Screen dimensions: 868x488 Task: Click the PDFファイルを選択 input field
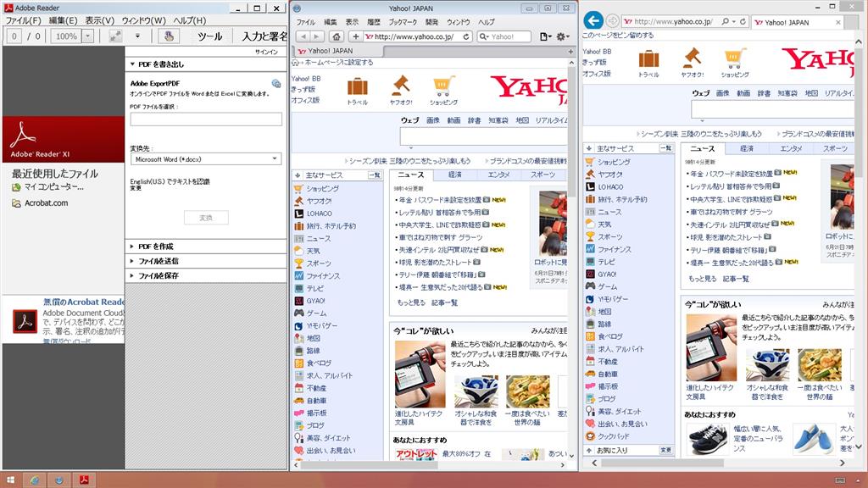pos(206,119)
